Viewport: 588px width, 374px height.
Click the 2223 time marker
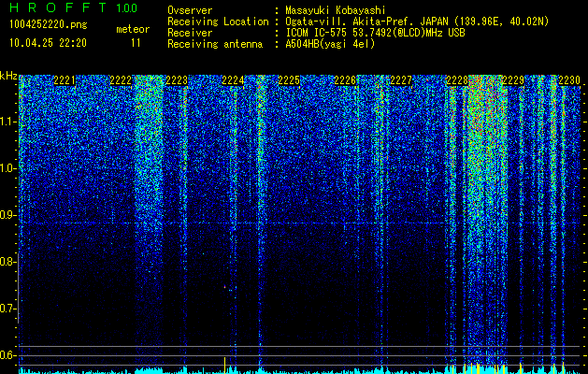coord(177,80)
